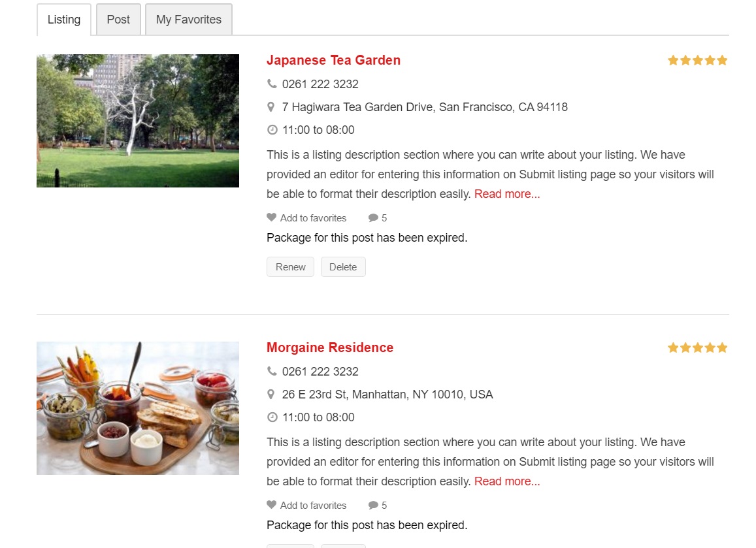Open the Japanese Tea Garden listing title
This screenshot has height=548, width=756.
[x=333, y=60]
